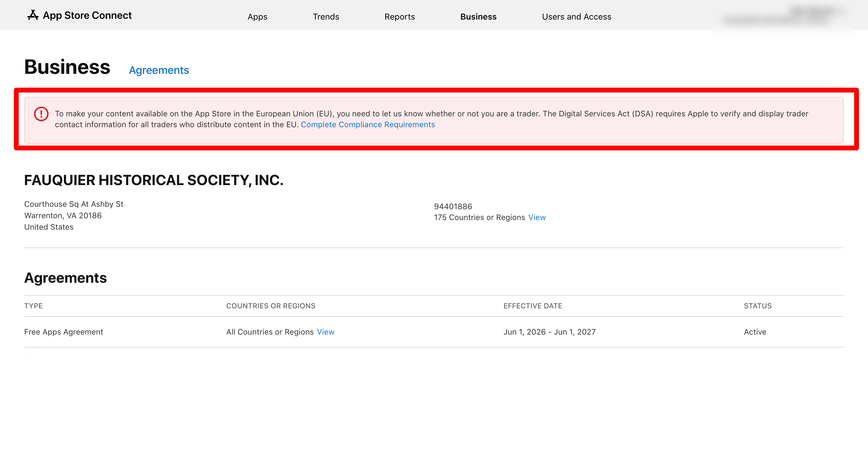Click the effective date Jun 1, 2026 - Jun 1, 2027

pyautogui.click(x=549, y=332)
